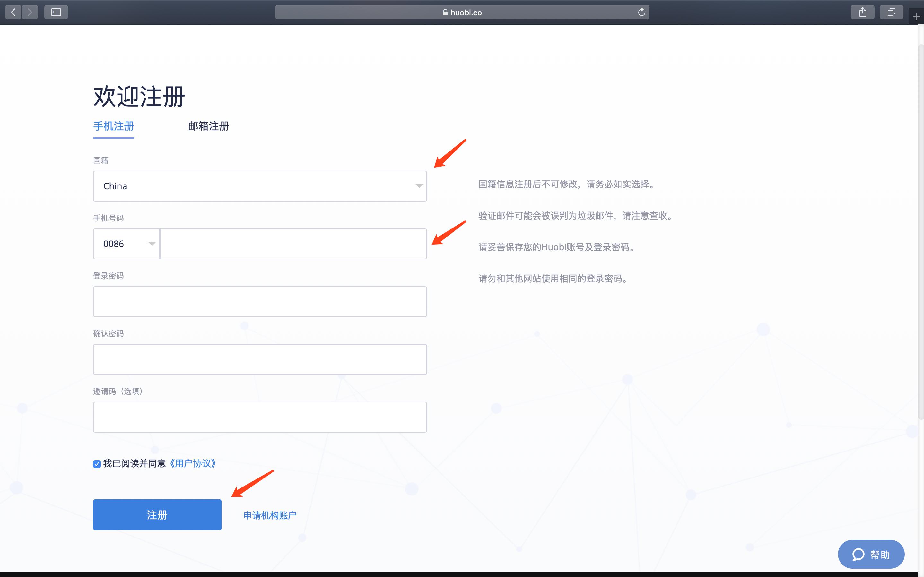Expand the China nationality dropdown
The image size is (924, 577).
(260, 186)
